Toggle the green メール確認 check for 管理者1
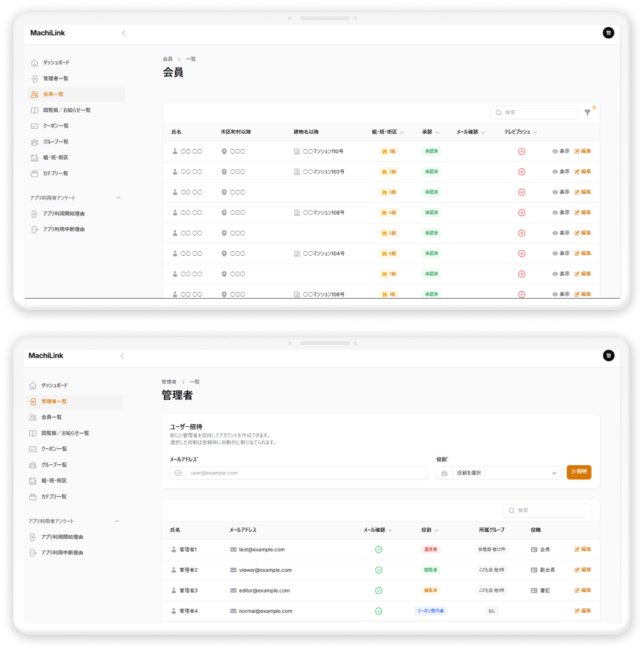The image size is (644, 649). (x=378, y=550)
